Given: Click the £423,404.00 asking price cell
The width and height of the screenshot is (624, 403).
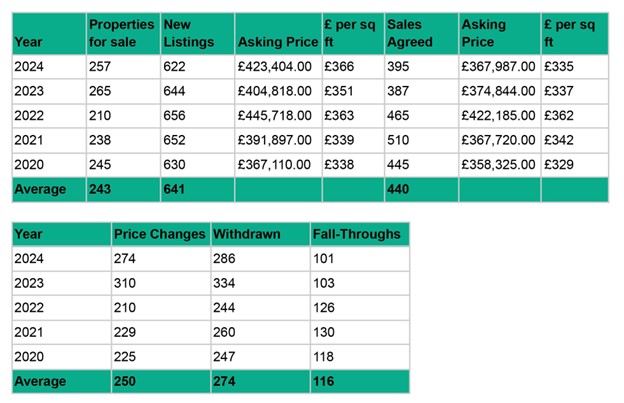Looking at the screenshot, I should click(277, 66).
